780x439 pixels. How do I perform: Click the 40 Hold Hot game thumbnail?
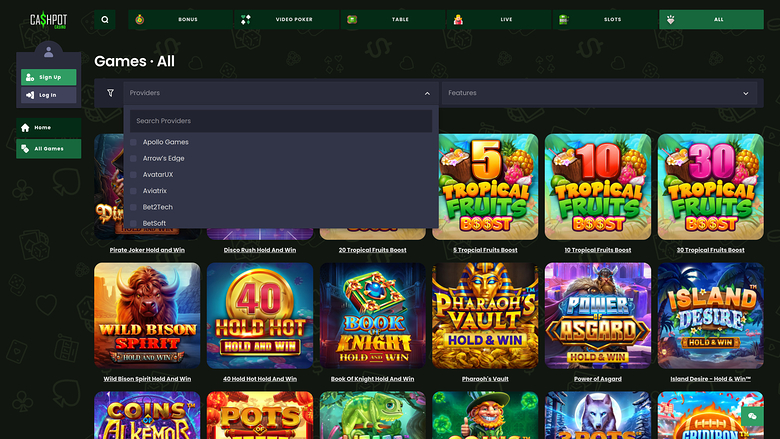click(x=260, y=316)
